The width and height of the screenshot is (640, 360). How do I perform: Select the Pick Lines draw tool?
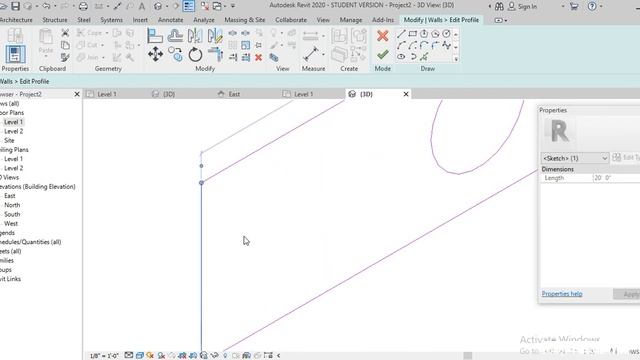click(424, 57)
